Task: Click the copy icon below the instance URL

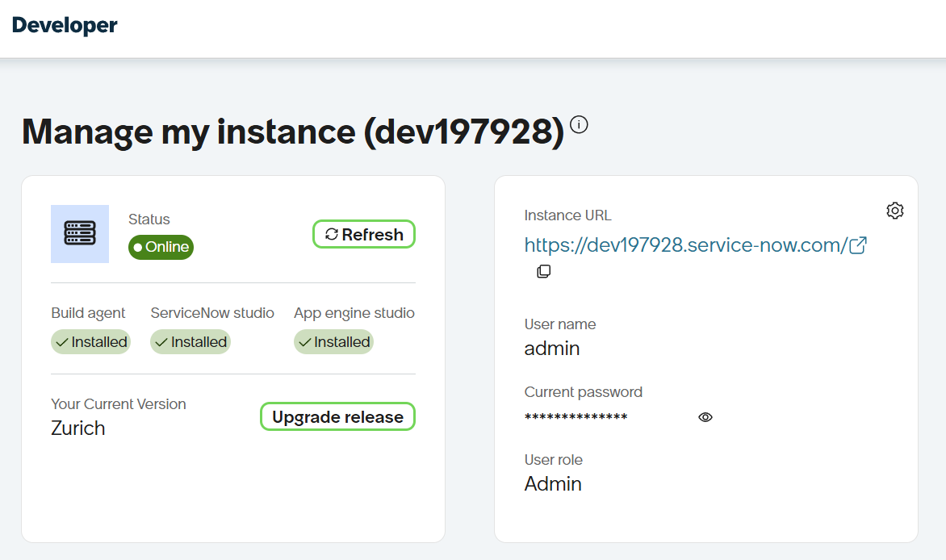Action: tap(544, 271)
